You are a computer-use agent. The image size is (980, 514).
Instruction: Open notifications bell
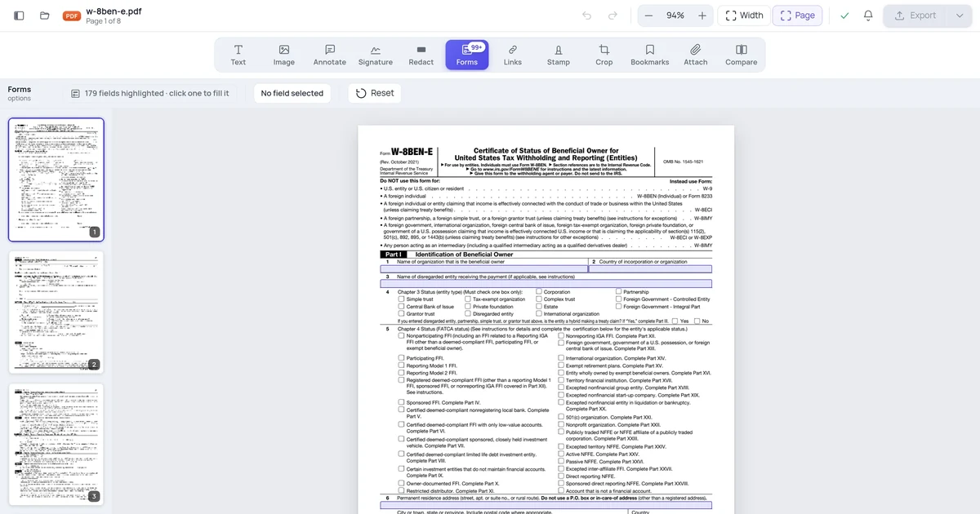click(868, 16)
